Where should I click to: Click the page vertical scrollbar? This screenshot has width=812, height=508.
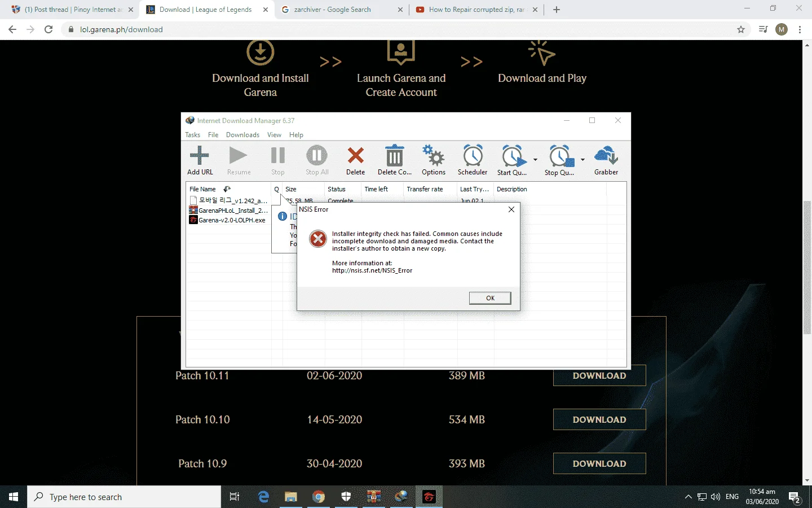(807, 268)
